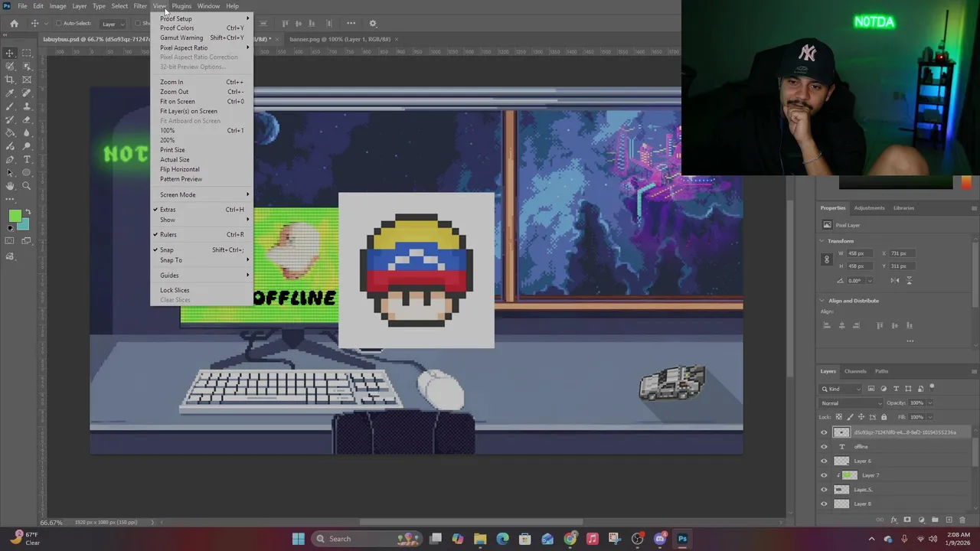Open the Normal blend mode dropdown

click(851, 403)
